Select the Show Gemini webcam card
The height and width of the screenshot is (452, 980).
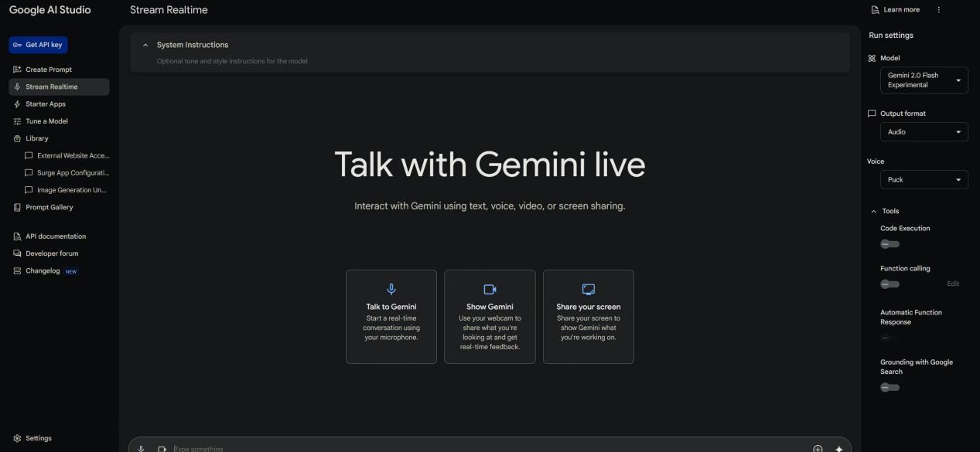click(490, 317)
